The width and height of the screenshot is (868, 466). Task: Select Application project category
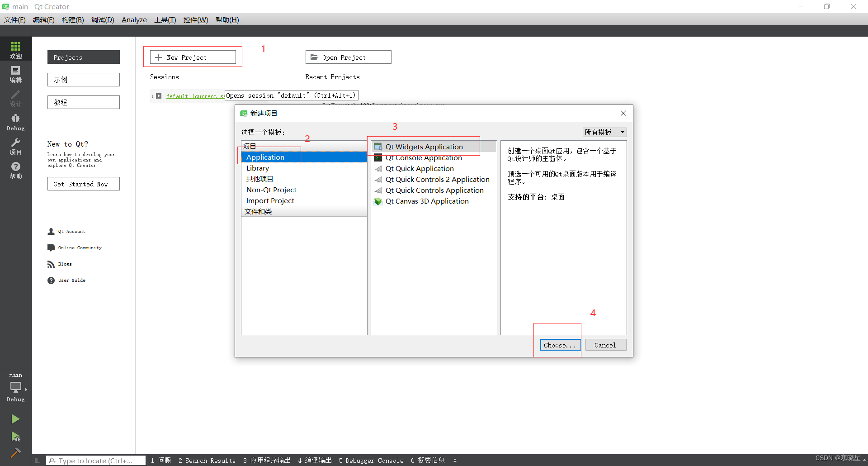[304, 157]
